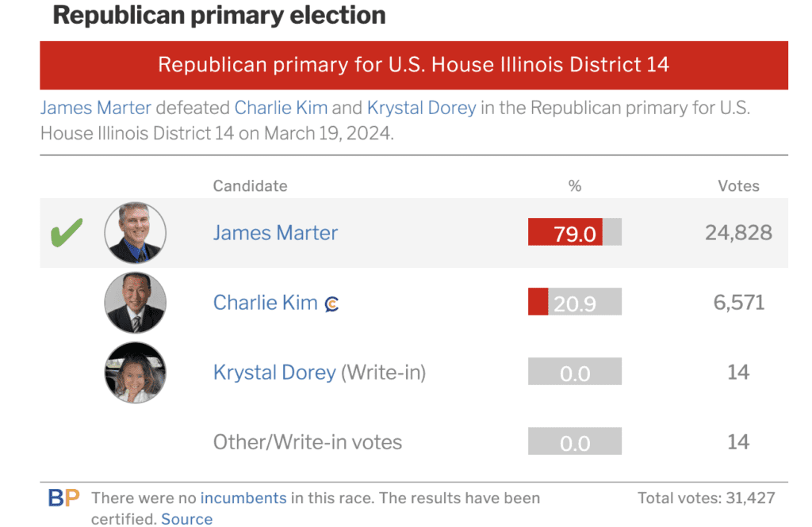Screen dimensions: 812x527
Task: Click the Total votes: 31,427 text
Action: tap(707, 498)
